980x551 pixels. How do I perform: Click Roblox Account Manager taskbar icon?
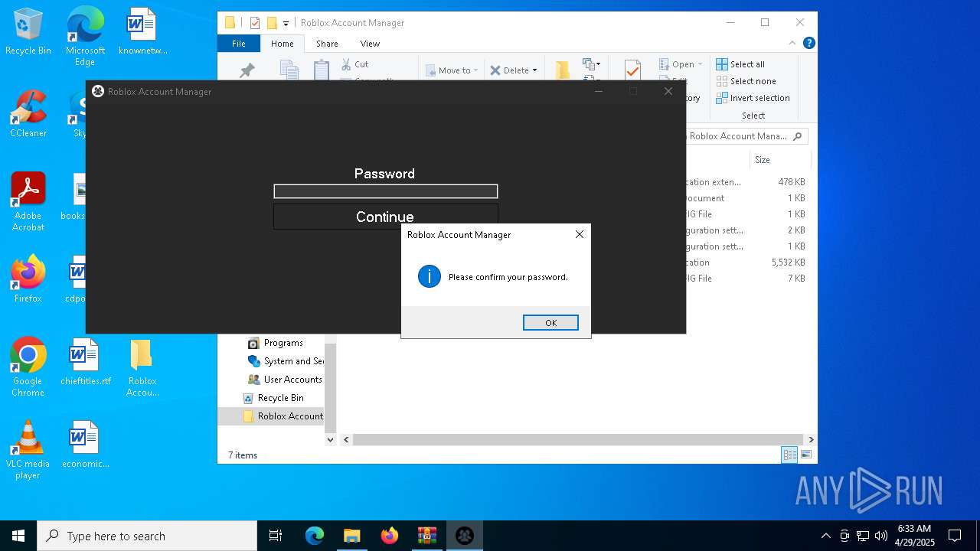point(464,536)
